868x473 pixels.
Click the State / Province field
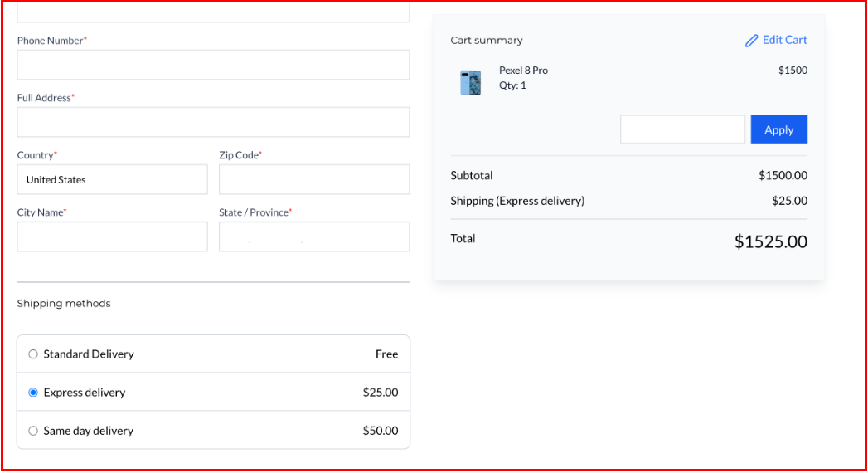pyautogui.click(x=313, y=236)
